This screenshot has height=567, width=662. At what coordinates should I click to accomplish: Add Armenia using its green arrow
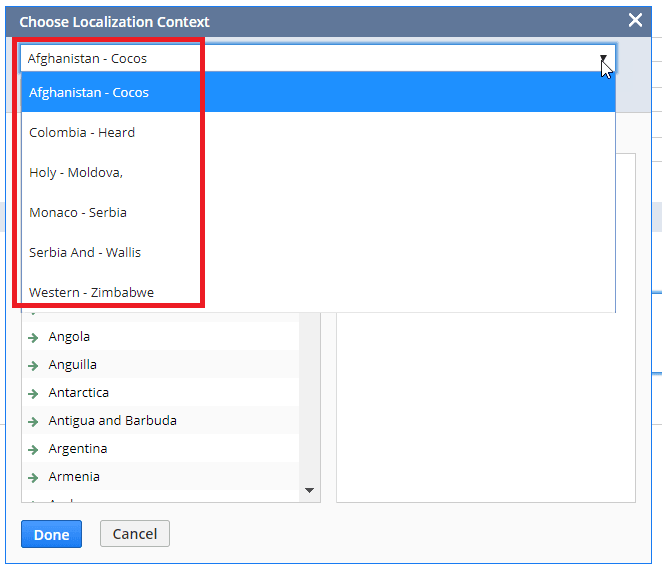[x=33, y=477]
